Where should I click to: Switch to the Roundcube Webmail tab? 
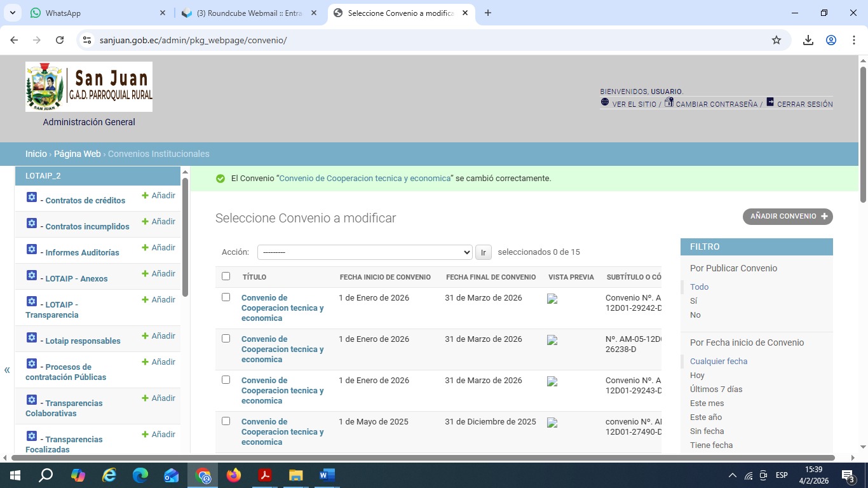[249, 13]
